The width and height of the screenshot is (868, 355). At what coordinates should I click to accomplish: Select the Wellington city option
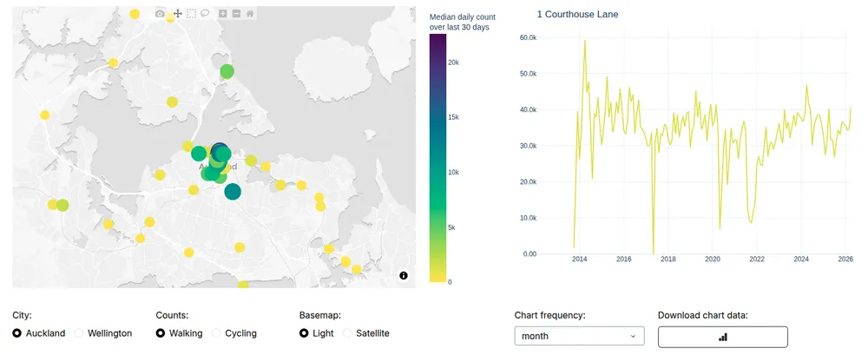80,333
